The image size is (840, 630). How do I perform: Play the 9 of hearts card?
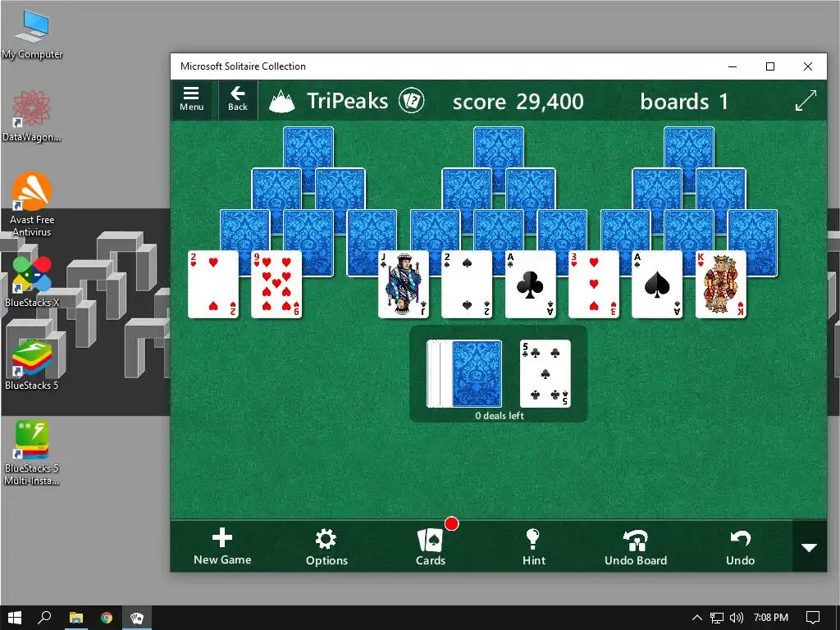tap(276, 285)
